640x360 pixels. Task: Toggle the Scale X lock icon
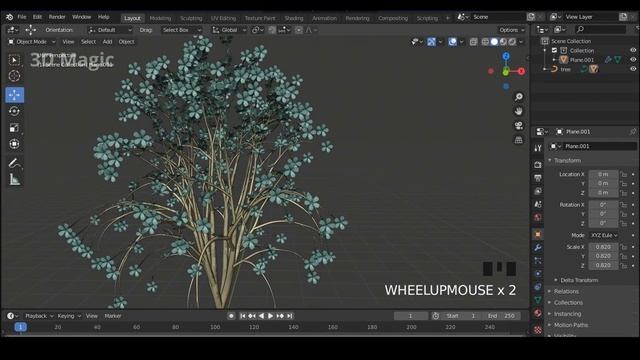pyautogui.click(x=624, y=247)
